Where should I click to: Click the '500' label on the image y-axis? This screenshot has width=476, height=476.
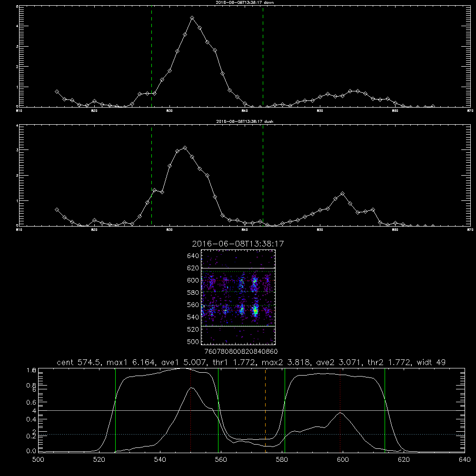point(193,342)
